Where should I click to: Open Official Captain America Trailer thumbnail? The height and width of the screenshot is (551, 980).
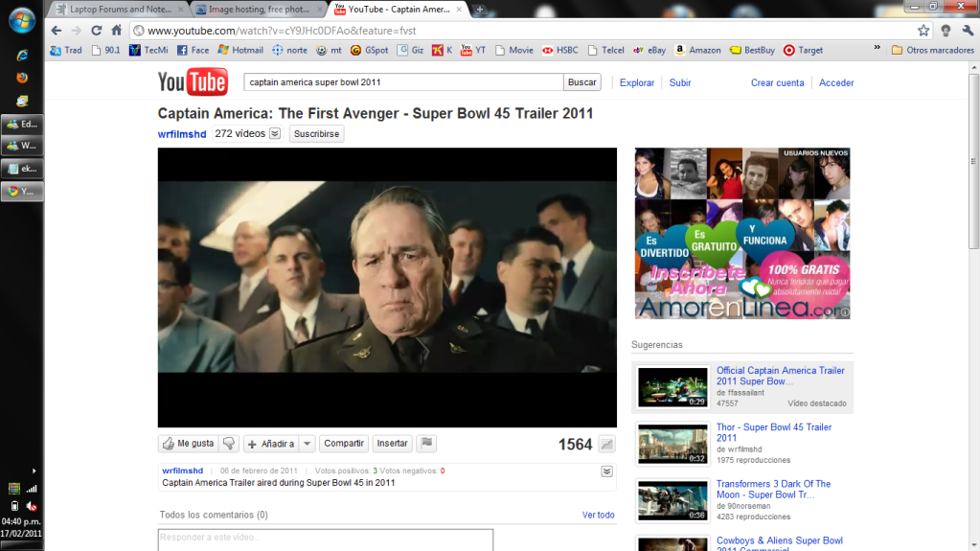tap(672, 387)
